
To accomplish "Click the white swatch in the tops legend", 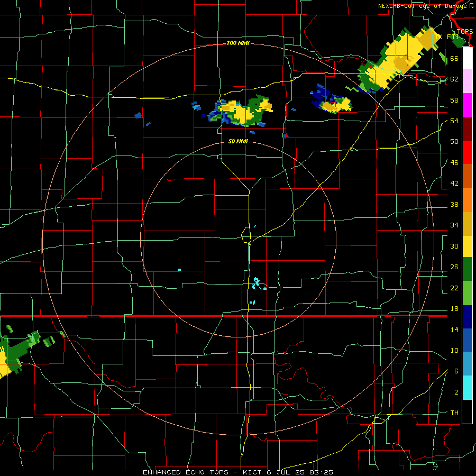I will [467, 58].
